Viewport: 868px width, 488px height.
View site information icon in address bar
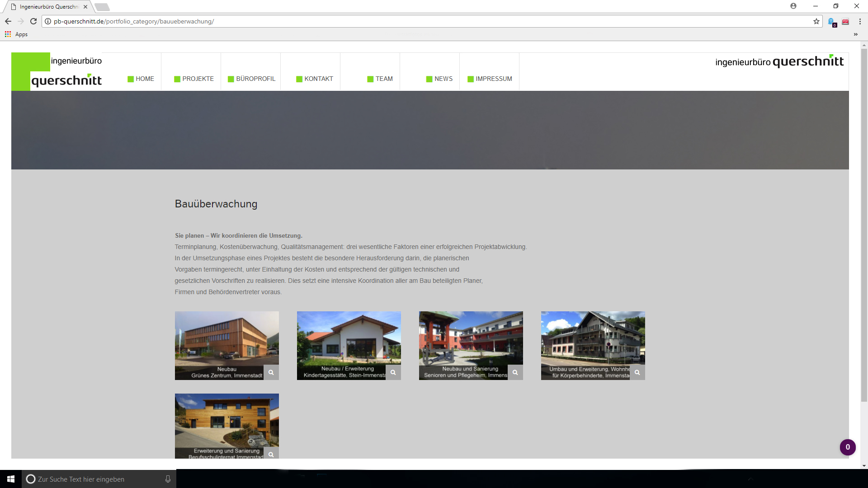point(48,21)
